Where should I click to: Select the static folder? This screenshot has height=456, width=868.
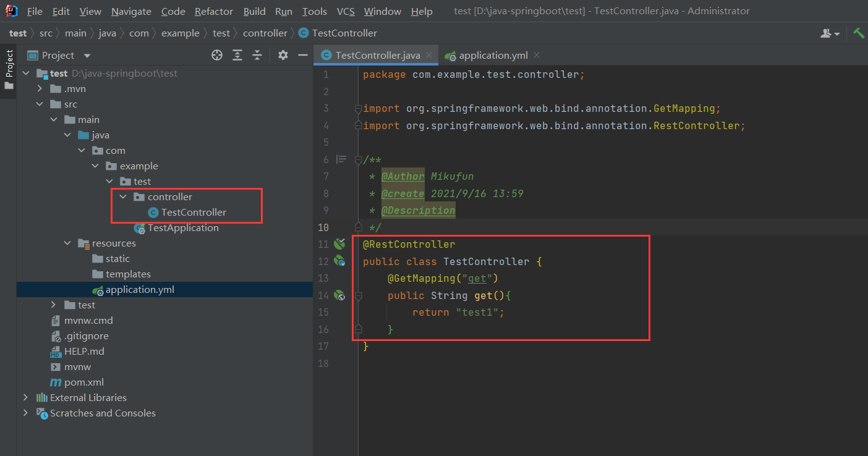(x=111, y=258)
